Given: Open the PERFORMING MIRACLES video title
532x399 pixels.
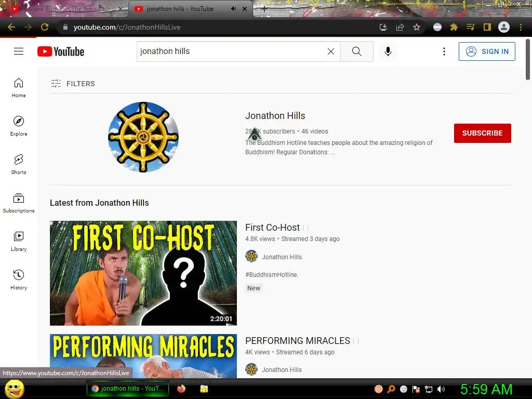Looking at the screenshot, I should point(298,341).
